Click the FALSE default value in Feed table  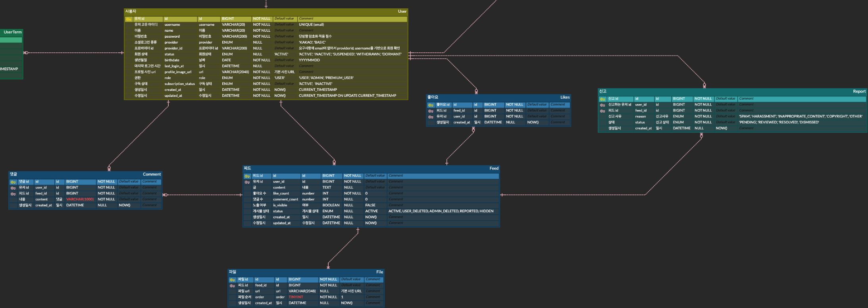click(370, 205)
